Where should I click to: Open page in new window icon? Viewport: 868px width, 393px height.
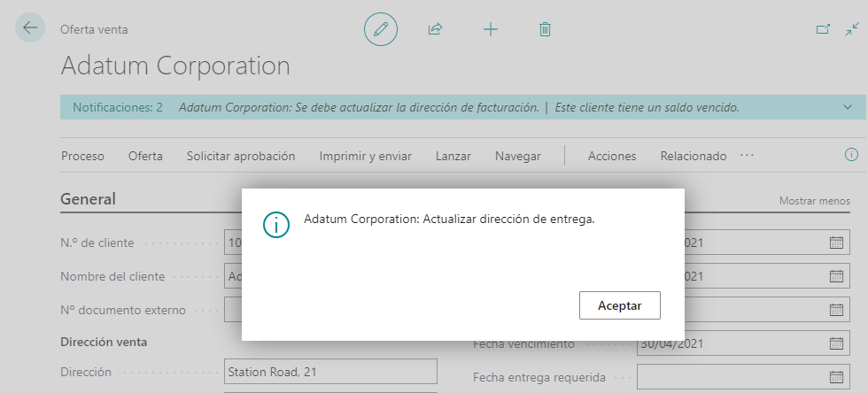pyautogui.click(x=823, y=29)
